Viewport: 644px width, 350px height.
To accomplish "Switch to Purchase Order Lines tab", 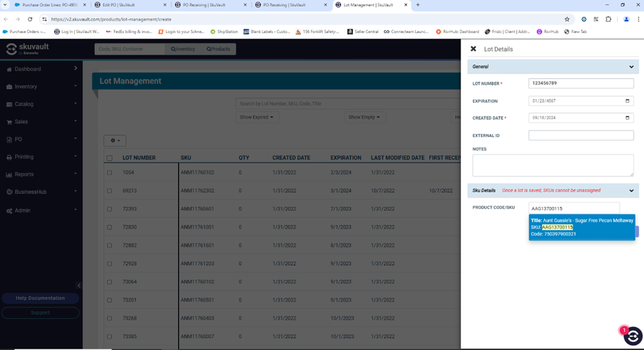I will point(49,5).
